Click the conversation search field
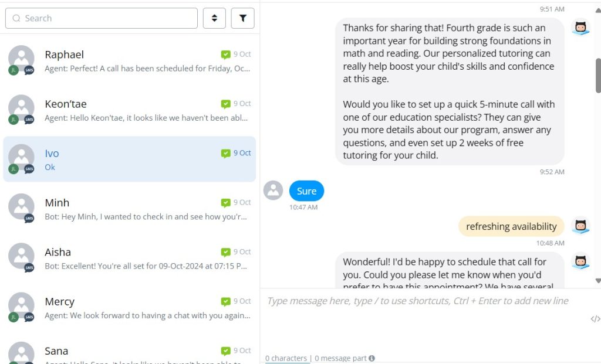The width and height of the screenshot is (601, 364). coord(102,18)
